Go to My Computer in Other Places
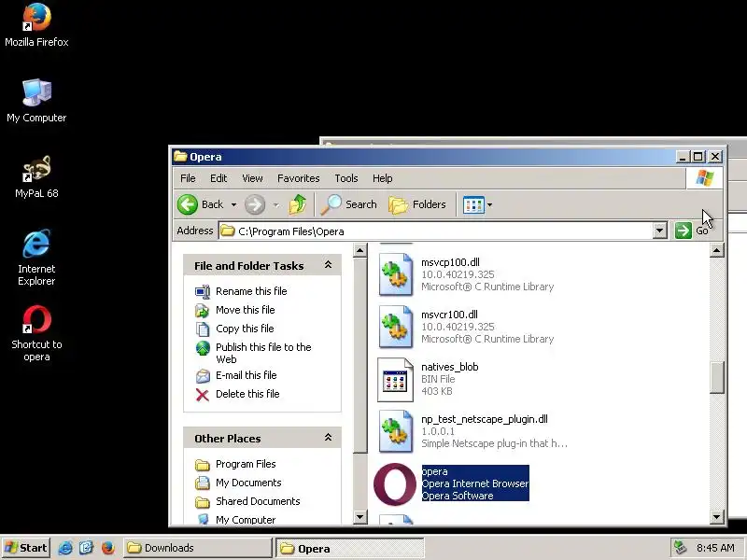Image resolution: width=747 pixels, height=560 pixels. pos(246,520)
